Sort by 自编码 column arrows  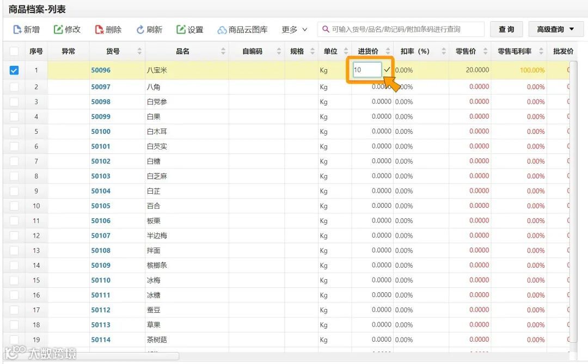click(279, 51)
